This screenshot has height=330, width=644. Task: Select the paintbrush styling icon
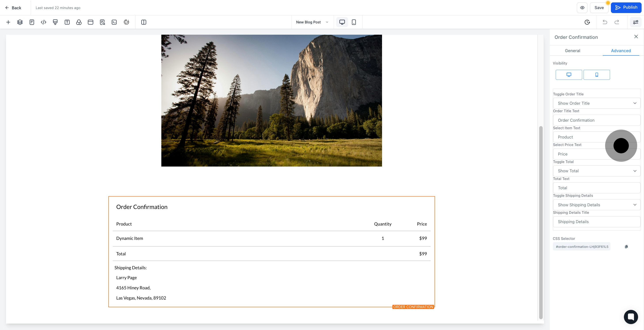coord(55,22)
